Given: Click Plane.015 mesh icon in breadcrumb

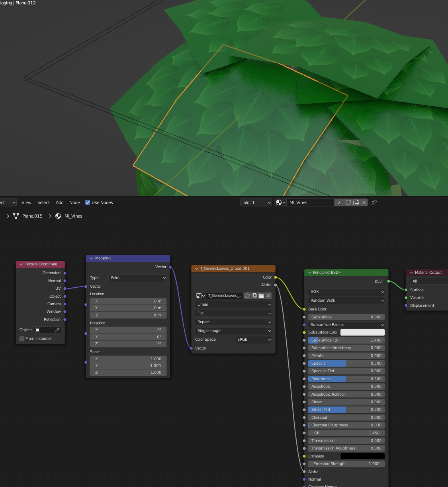Looking at the screenshot, I should 16,216.
